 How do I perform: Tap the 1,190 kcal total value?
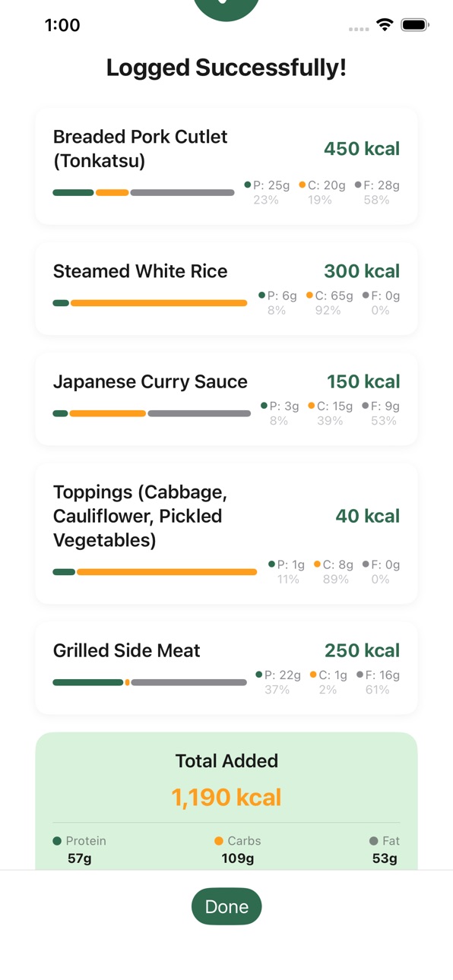[x=226, y=797]
